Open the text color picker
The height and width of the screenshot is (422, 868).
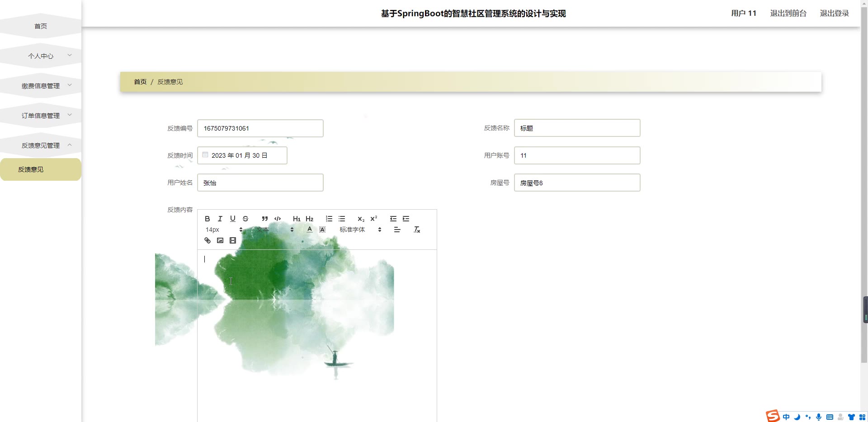click(310, 230)
